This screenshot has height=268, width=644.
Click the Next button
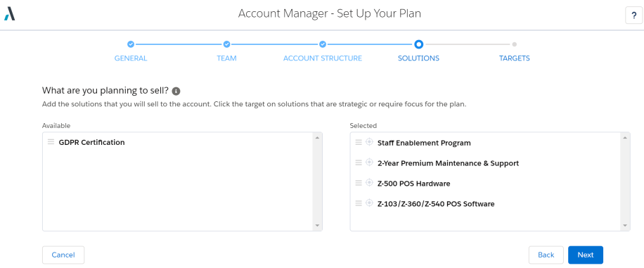pos(585,255)
